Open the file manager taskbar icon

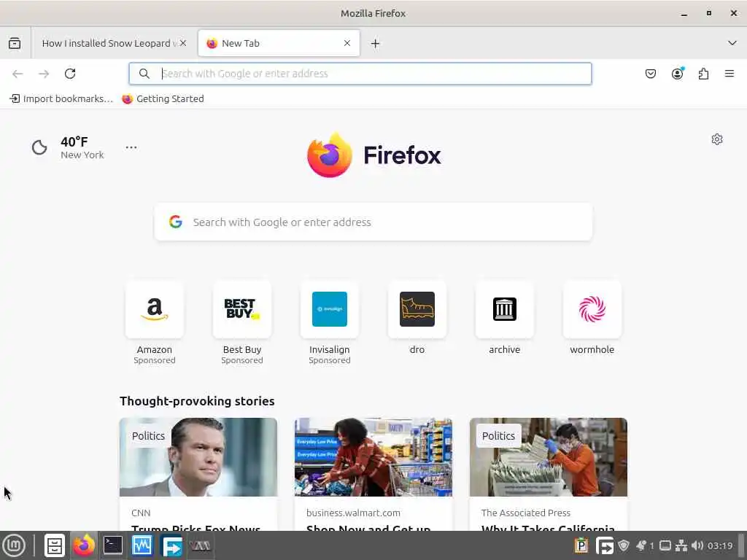[54, 545]
